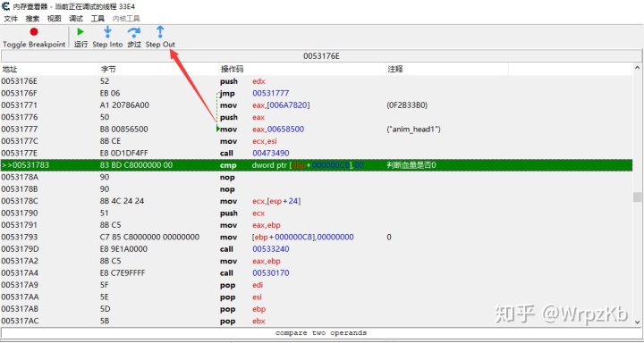Select row 00531776 push eax
This screenshot has height=343, width=644.
pos(317,117)
